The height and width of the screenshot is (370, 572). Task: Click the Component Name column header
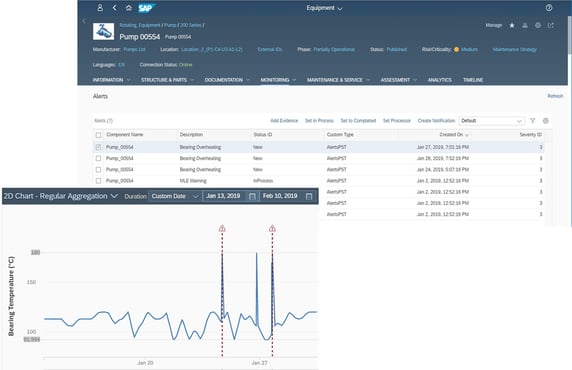click(125, 135)
